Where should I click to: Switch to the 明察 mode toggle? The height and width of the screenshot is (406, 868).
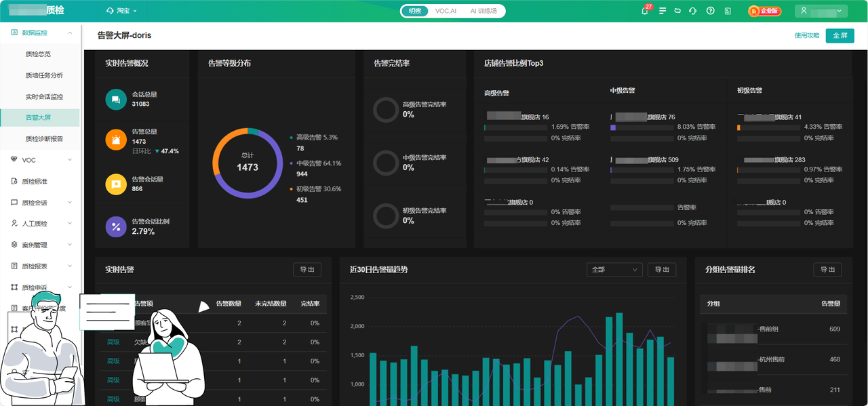click(414, 11)
